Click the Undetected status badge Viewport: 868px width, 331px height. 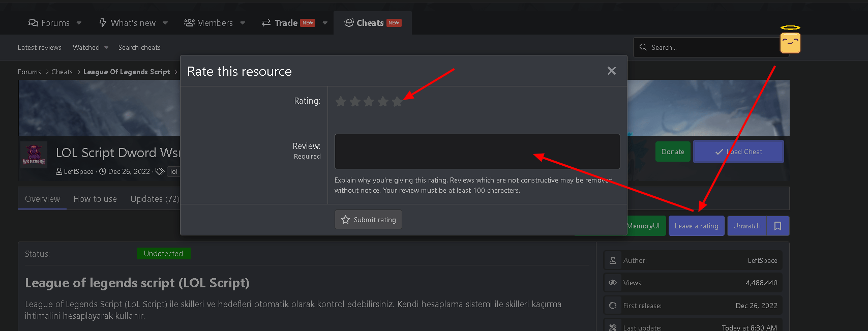(x=163, y=253)
